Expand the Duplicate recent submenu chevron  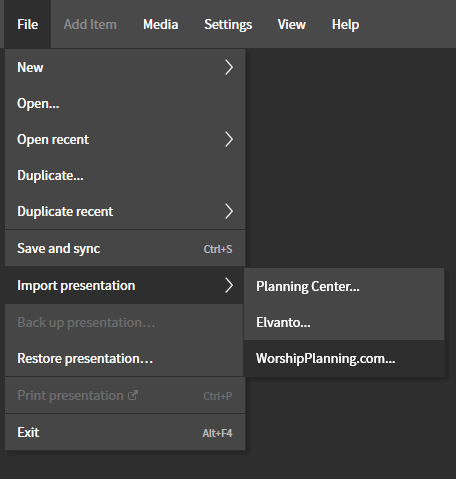point(229,211)
